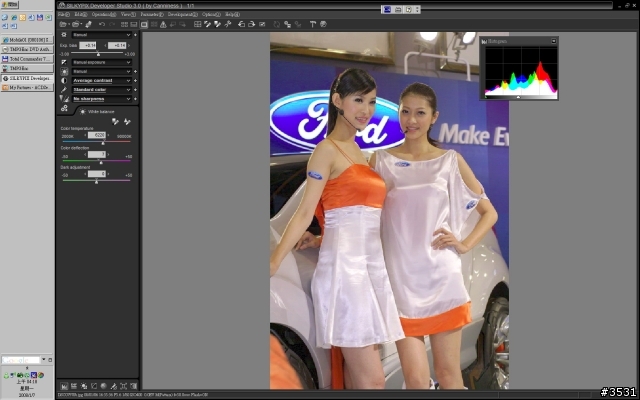Click the rotate left icon
The width and height of the screenshot is (640, 400).
242,24
